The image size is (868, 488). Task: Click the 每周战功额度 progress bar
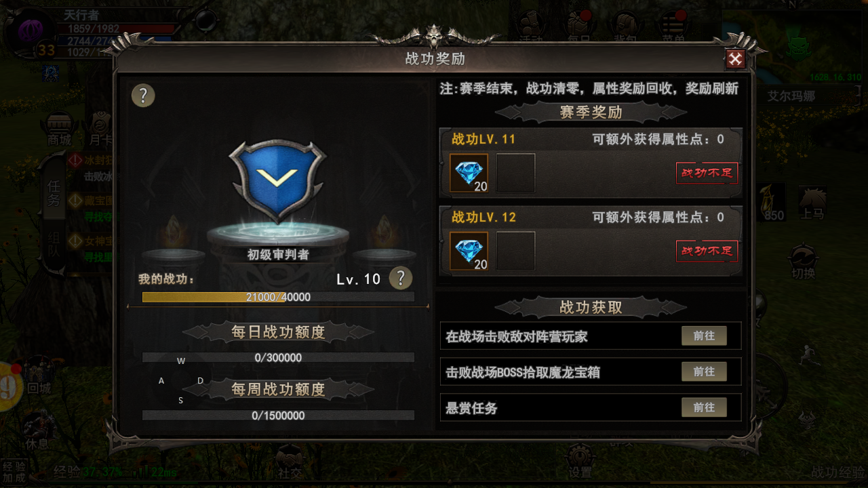[278, 415]
